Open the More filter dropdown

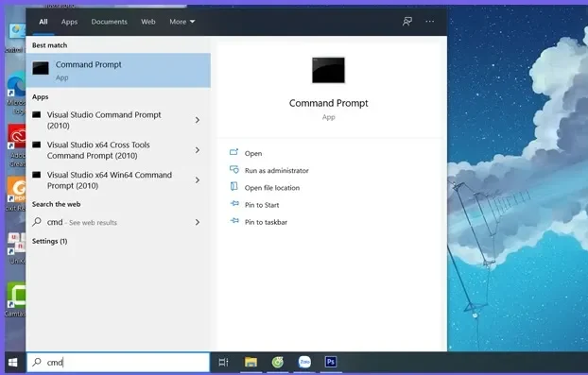[x=182, y=22]
